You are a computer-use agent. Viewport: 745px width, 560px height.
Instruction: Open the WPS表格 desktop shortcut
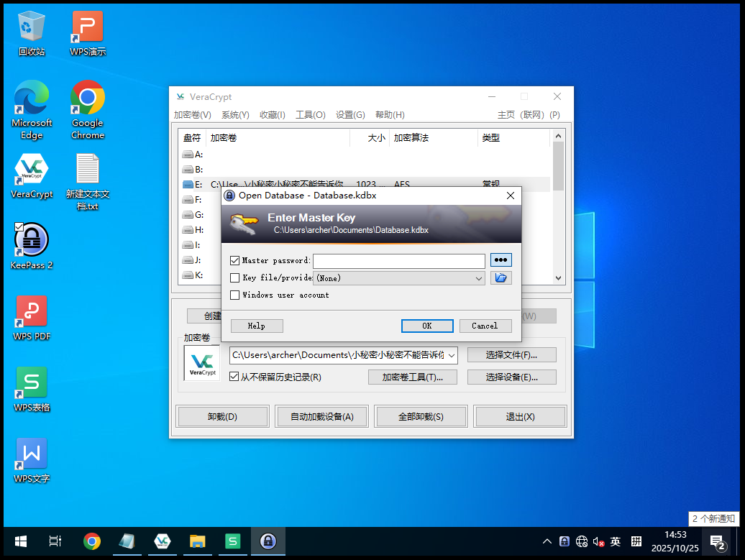click(32, 390)
